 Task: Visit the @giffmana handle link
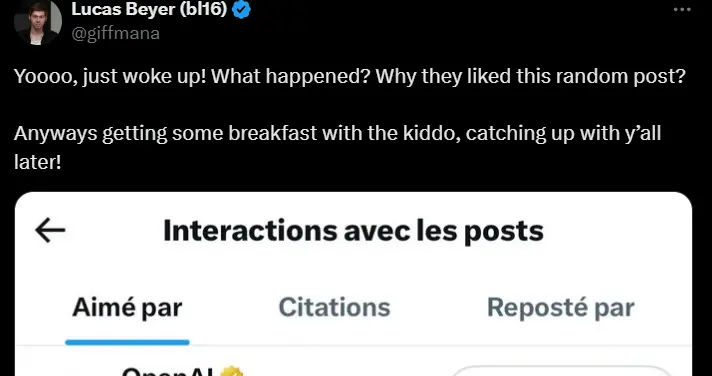click(x=116, y=34)
